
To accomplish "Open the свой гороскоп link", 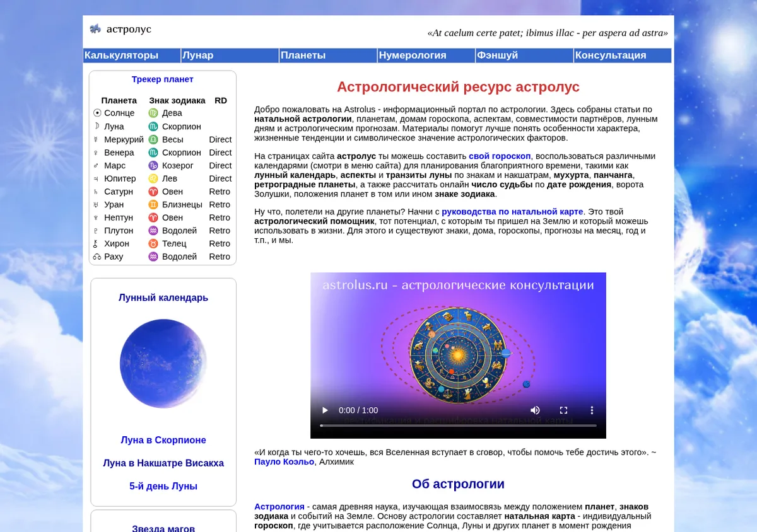I will [x=500, y=156].
